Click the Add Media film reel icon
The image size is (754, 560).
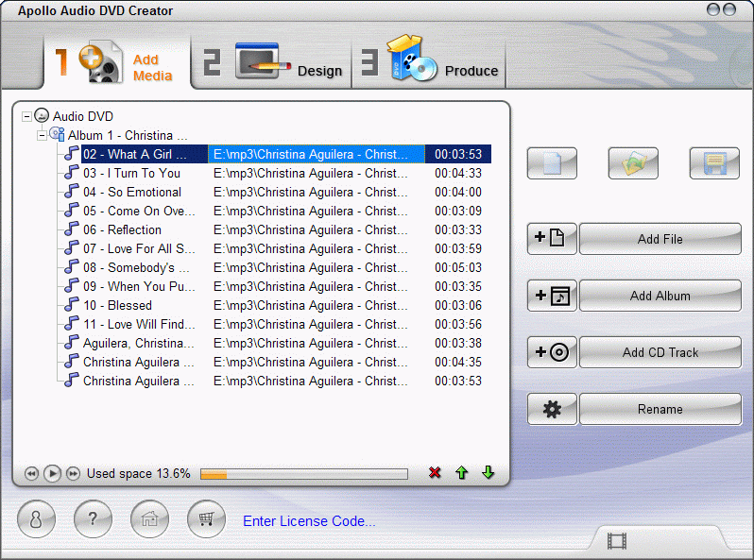[x=100, y=61]
